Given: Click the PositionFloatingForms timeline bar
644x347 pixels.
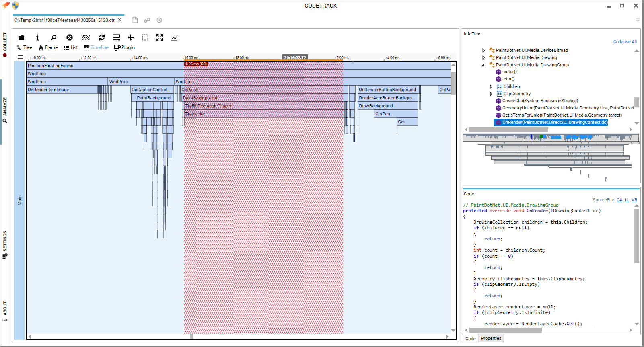Looking at the screenshot, I should (x=239, y=66).
